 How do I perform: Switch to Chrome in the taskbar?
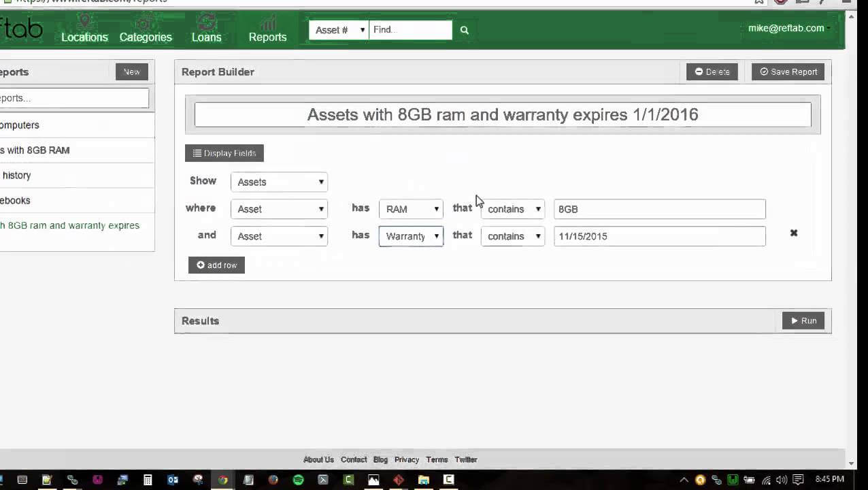point(222,480)
